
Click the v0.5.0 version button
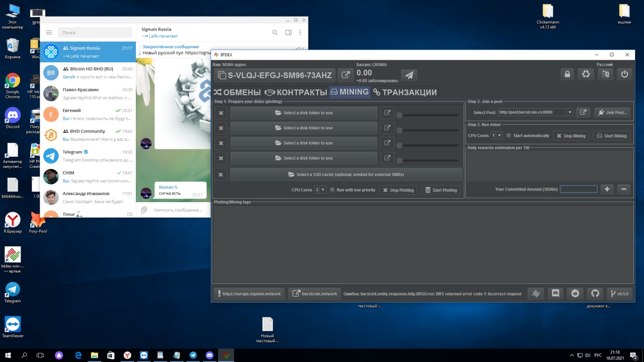[619, 294]
